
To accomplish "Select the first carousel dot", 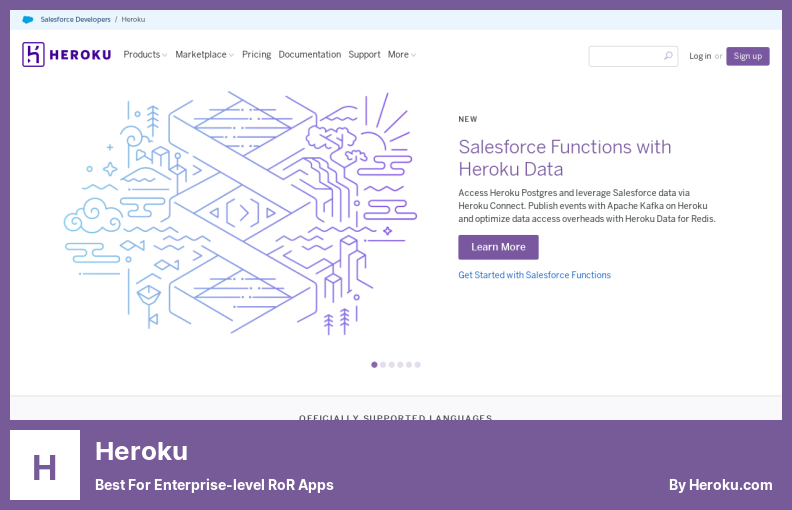I will tap(374, 365).
